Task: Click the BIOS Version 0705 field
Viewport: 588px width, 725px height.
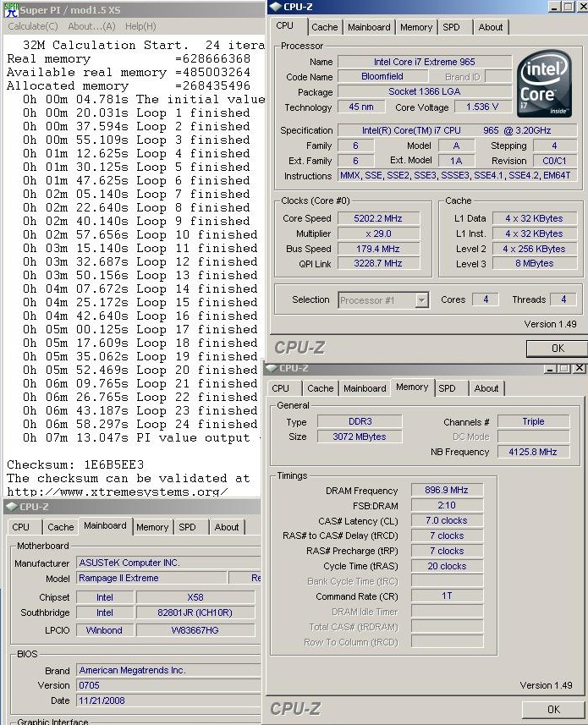Action: coord(168,685)
